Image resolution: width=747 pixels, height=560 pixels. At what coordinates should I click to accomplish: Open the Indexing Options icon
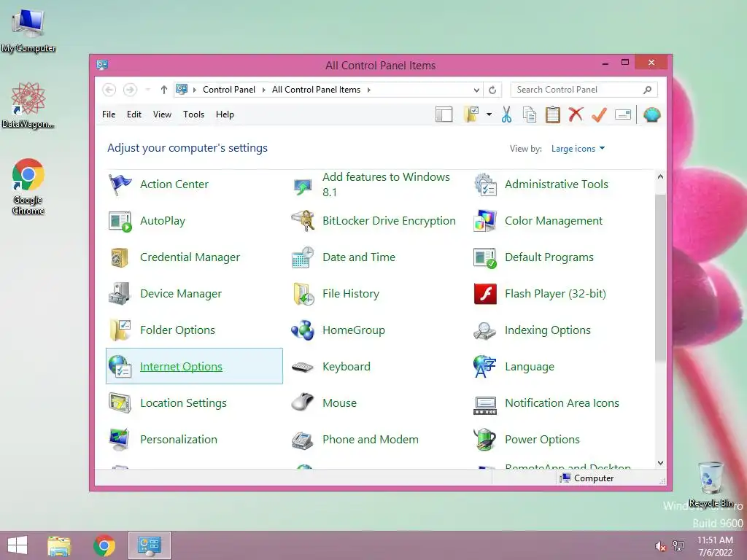click(x=485, y=330)
